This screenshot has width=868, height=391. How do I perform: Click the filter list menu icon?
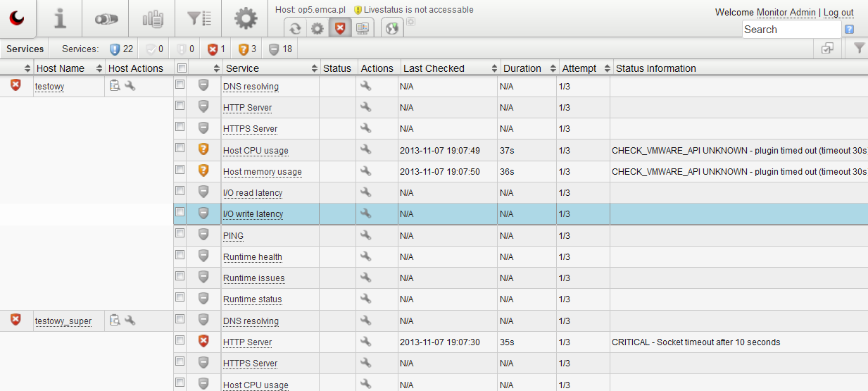click(199, 19)
